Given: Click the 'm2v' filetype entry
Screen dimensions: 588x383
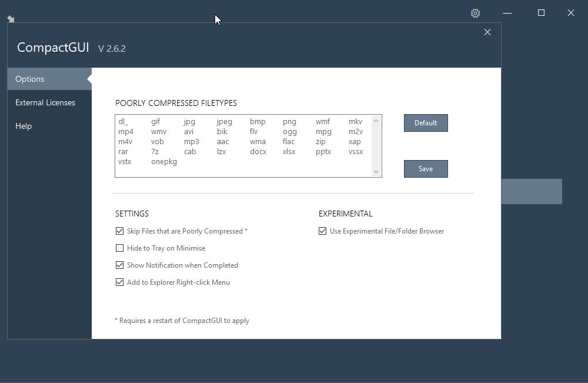Looking at the screenshot, I should click(x=356, y=132).
